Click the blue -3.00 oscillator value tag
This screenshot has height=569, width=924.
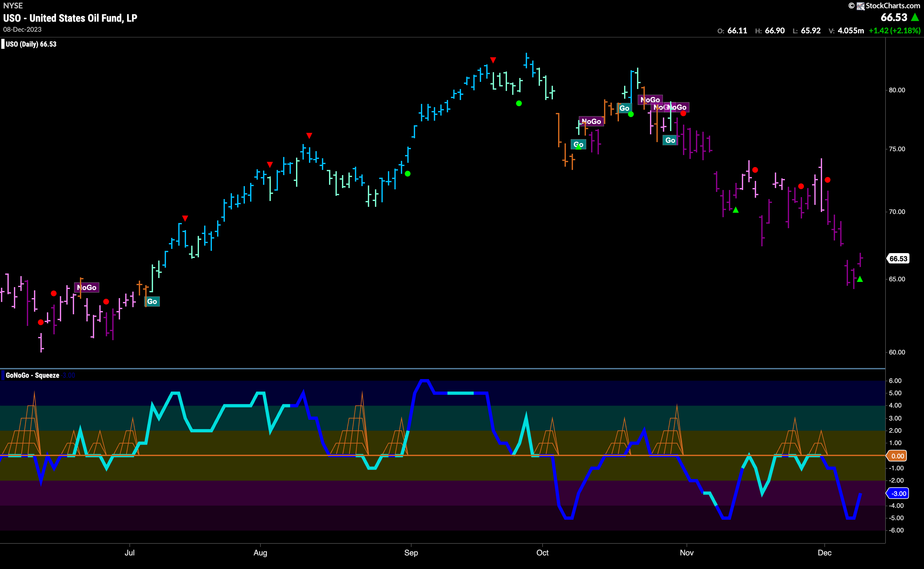point(898,493)
